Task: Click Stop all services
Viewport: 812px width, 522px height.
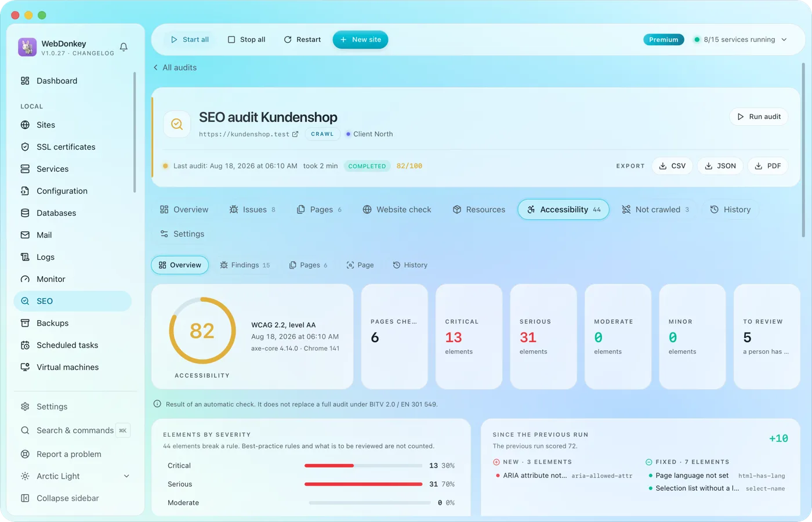Action: tap(246, 39)
